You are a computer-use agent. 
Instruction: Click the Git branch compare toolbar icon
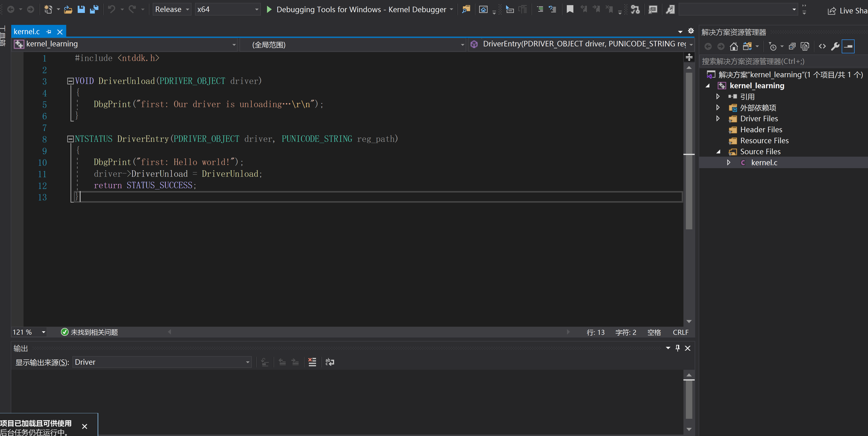[x=635, y=9]
